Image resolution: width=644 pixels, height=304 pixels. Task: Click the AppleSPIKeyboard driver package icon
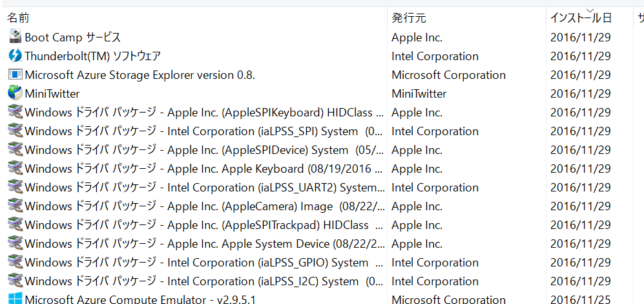click(16, 112)
